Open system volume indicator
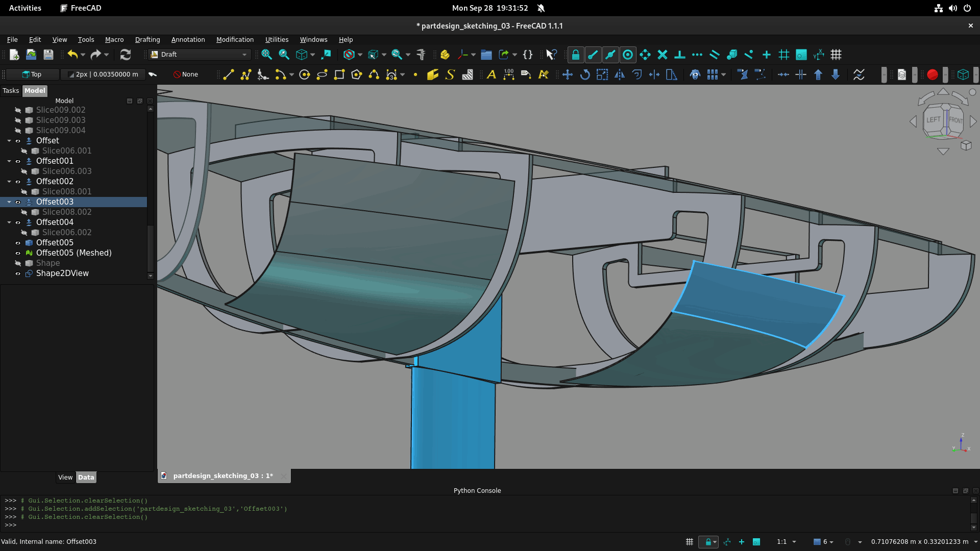This screenshot has height=551, width=980. (952, 8)
